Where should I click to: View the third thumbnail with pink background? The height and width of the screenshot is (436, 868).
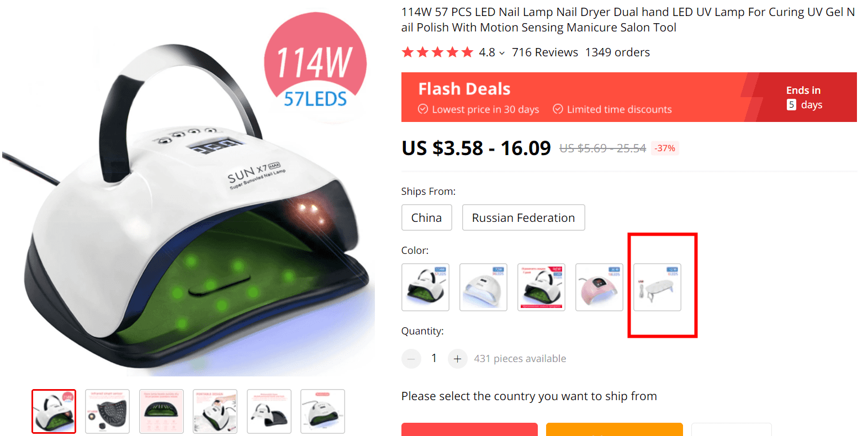161,411
